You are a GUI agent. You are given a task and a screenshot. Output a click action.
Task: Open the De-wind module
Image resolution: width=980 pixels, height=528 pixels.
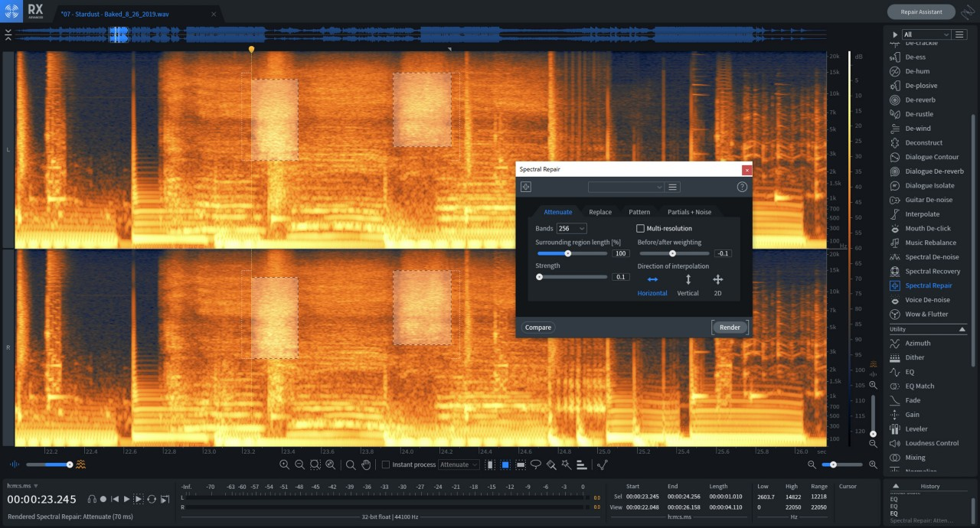pyautogui.click(x=909, y=129)
